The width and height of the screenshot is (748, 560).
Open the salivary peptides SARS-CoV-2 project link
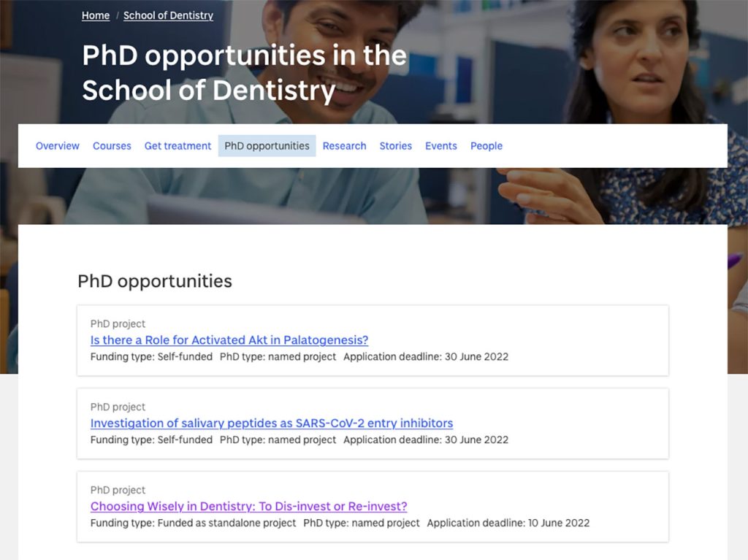(272, 423)
